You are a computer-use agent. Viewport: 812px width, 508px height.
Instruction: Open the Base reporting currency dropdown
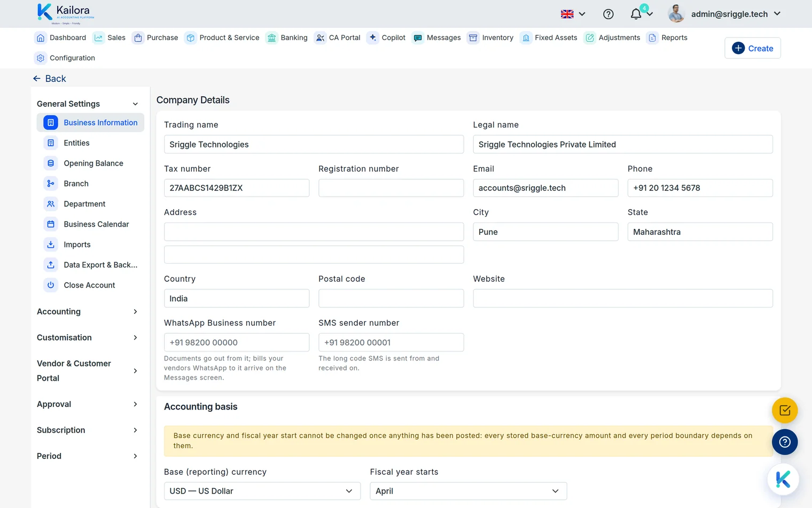tap(262, 491)
